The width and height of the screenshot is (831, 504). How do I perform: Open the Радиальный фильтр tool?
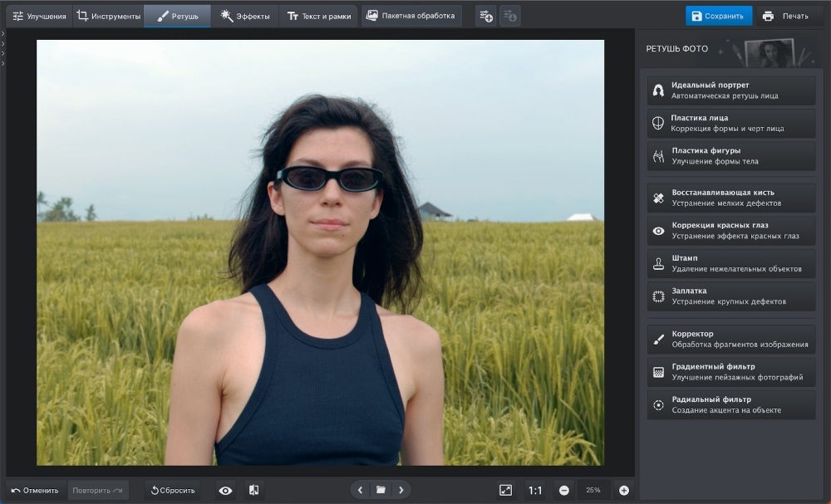coord(730,404)
